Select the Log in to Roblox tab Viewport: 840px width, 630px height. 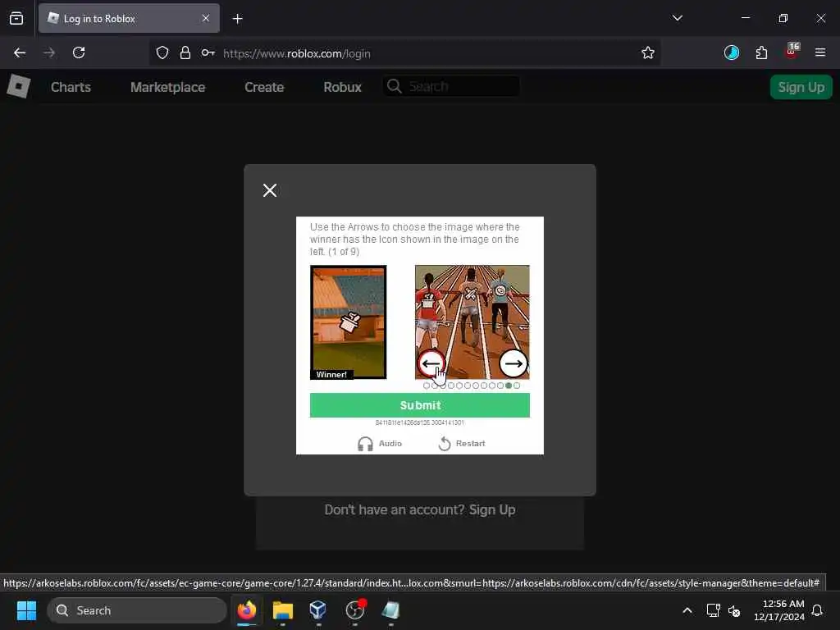point(129,18)
